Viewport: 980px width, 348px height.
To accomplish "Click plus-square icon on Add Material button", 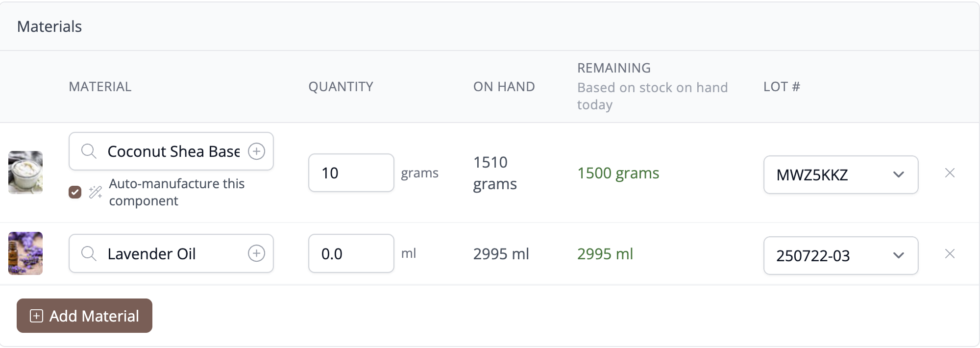I will coord(36,316).
